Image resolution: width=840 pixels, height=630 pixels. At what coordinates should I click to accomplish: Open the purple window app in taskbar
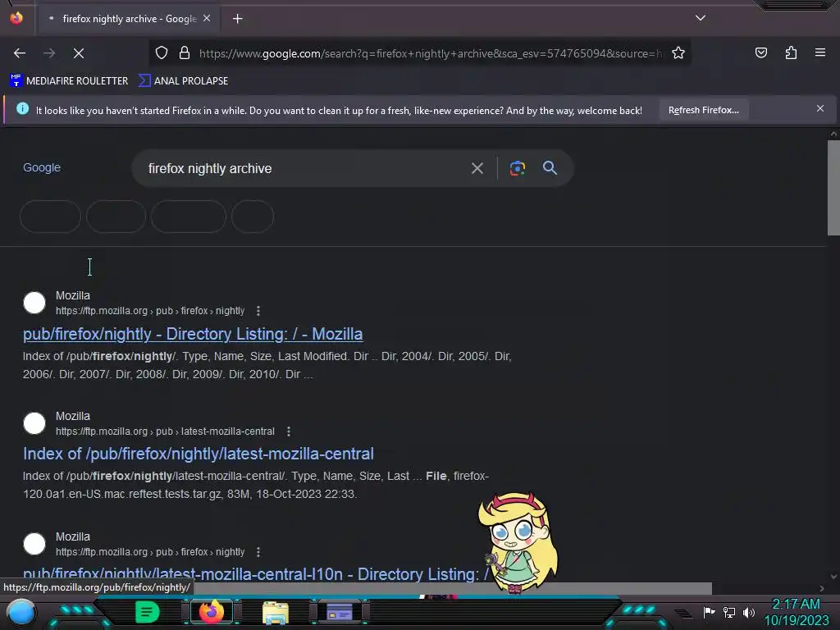pos(339,612)
